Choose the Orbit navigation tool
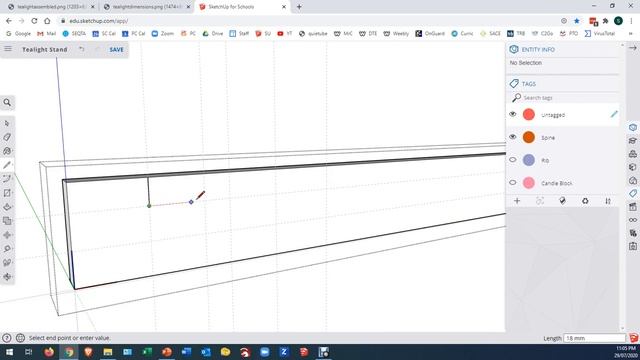 point(7,277)
